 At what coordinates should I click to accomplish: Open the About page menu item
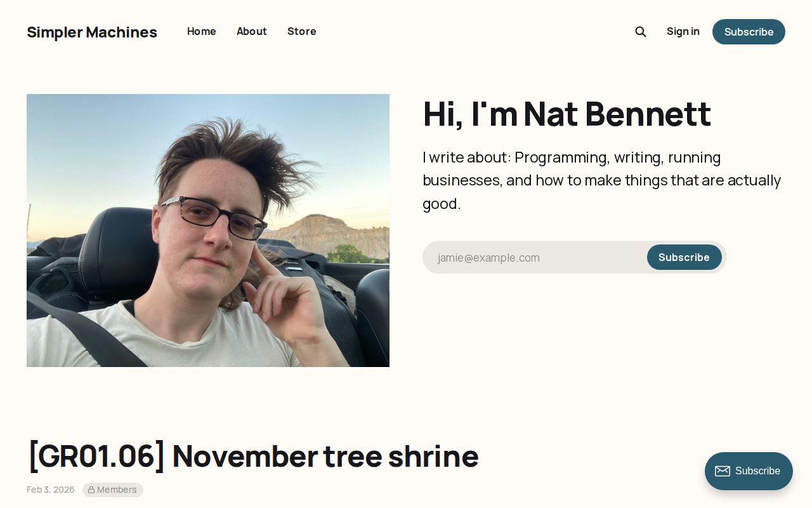[252, 31]
